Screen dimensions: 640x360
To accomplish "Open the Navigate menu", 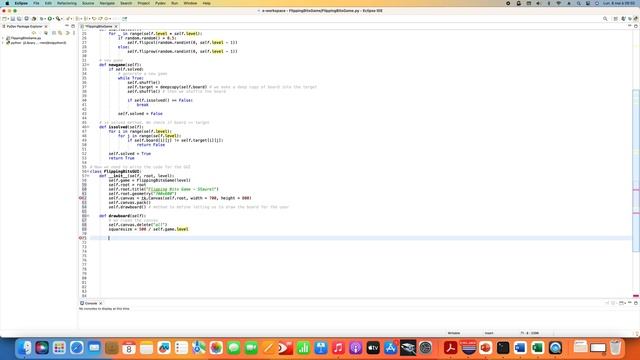I will 107,3.
